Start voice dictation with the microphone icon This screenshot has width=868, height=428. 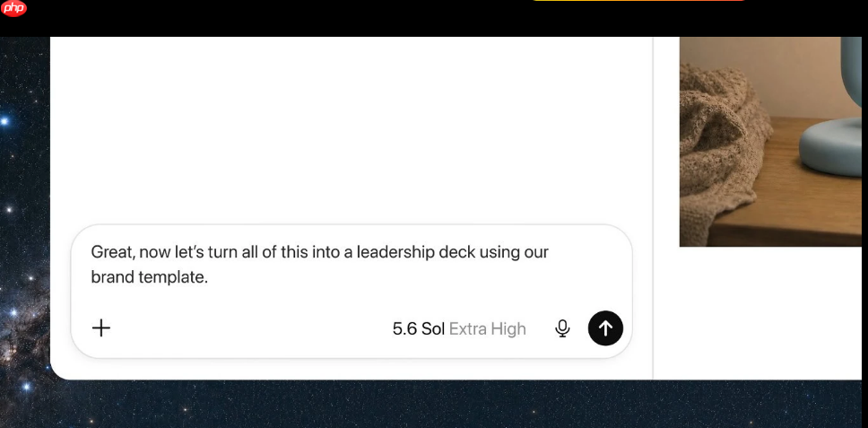coord(562,328)
